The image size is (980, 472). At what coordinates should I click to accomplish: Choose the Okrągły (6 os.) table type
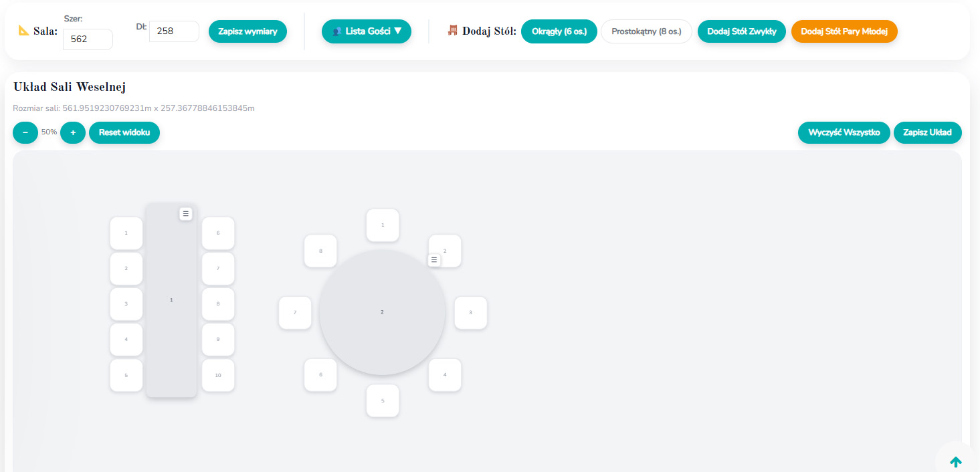pos(559,31)
